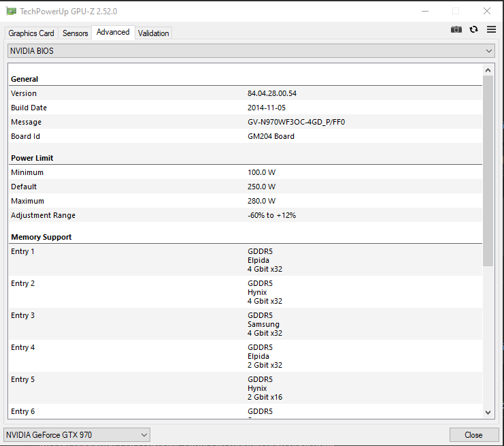Screen dimensions: 504x446
Task: Click the General section header
Action: [x=24, y=79]
